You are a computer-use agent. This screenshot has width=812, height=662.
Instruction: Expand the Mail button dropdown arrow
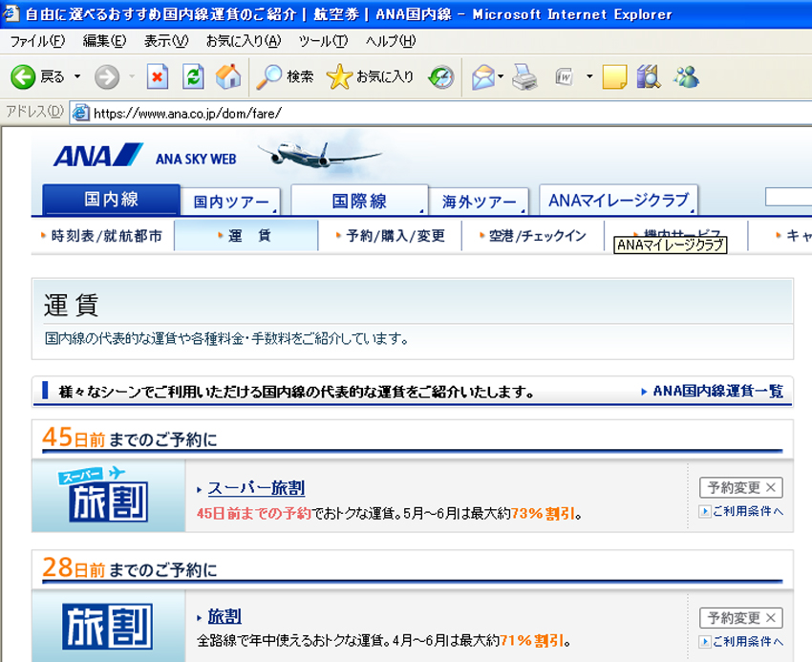tap(501, 76)
